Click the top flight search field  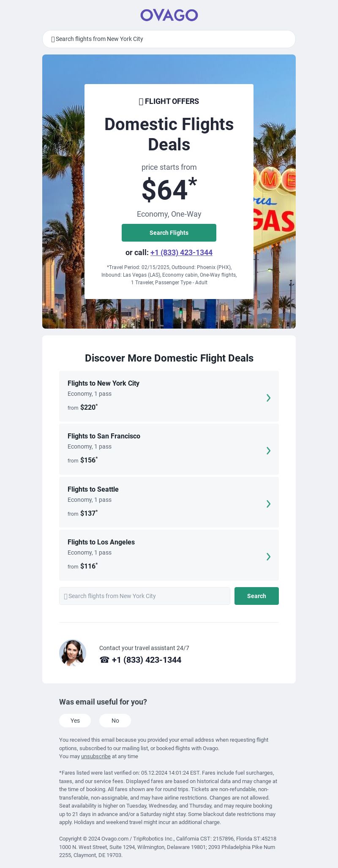pos(169,39)
